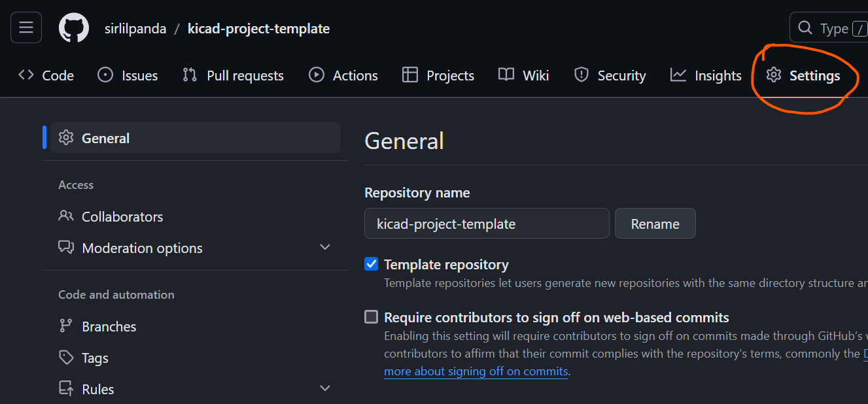Switch to the Projects tab
Viewport: 868px width, 404px height.
[438, 76]
